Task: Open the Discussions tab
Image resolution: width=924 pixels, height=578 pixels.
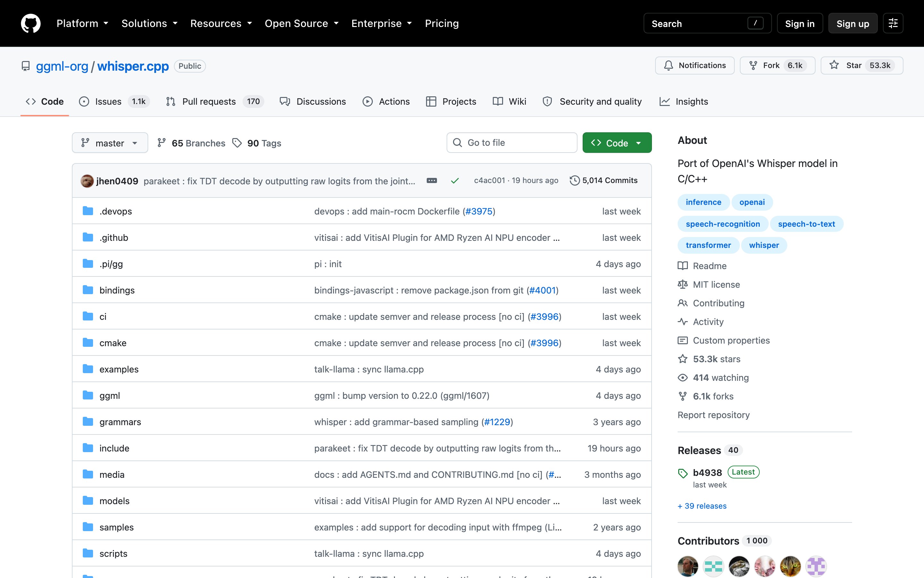Action: coord(313,101)
